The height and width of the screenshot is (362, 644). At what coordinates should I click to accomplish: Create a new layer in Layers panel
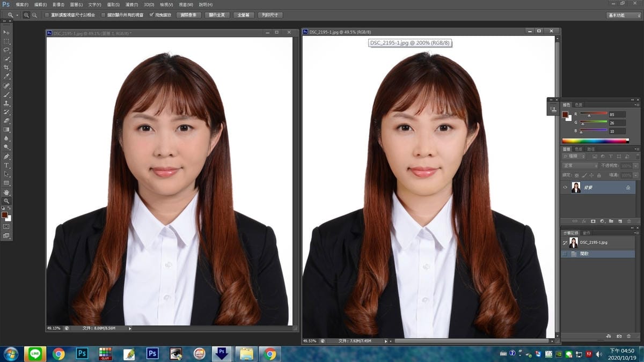pos(619,221)
